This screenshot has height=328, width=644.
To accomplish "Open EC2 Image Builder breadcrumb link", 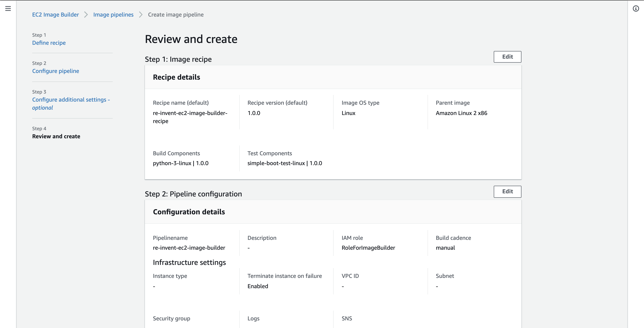I will coord(55,15).
